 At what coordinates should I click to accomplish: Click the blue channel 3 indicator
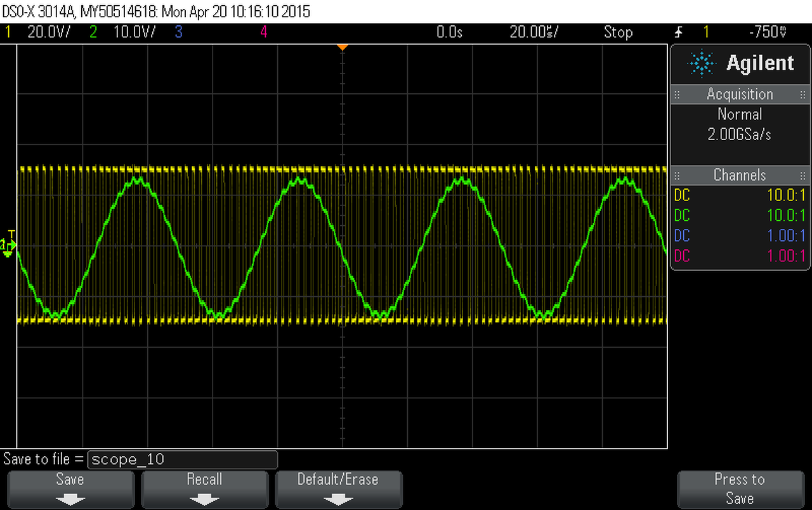[179, 32]
